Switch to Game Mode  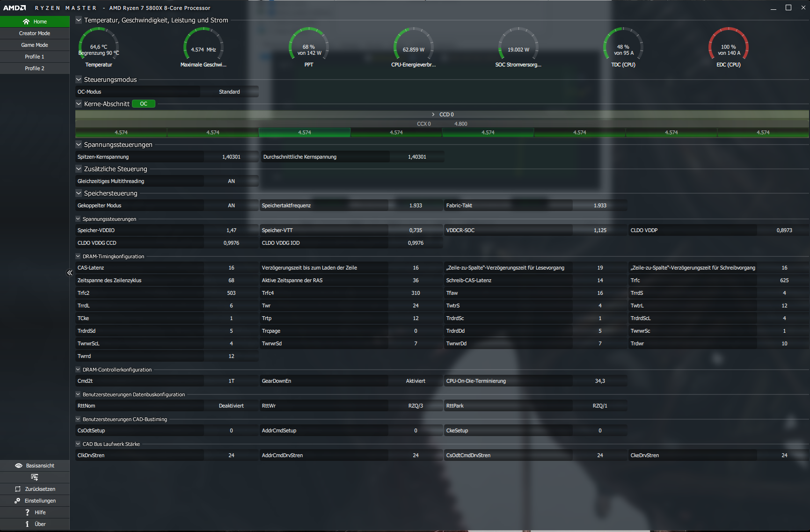pyautogui.click(x=35, y=45)
